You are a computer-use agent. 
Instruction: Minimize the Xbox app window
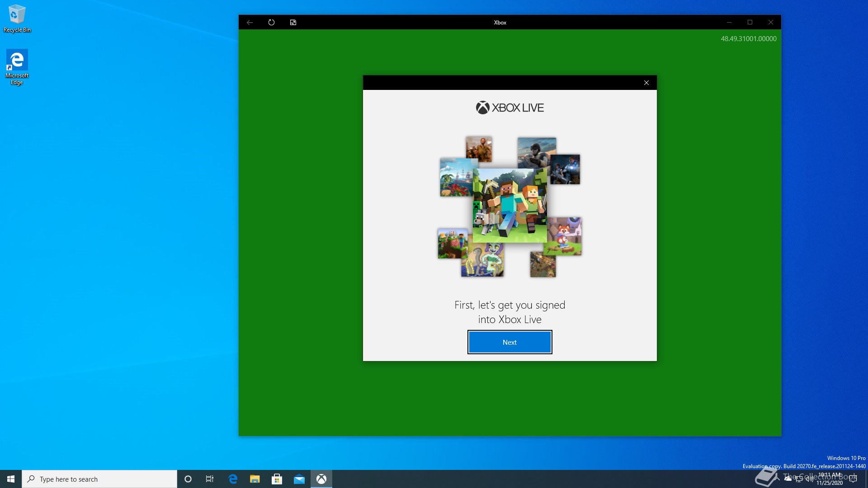tap(729, 22)
